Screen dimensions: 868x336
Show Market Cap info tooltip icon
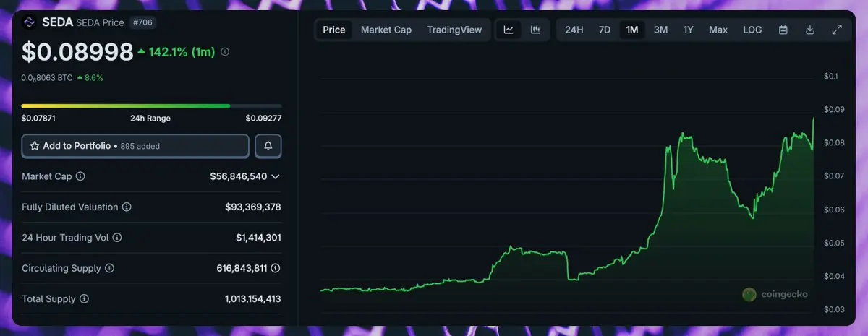coord(80,176)
